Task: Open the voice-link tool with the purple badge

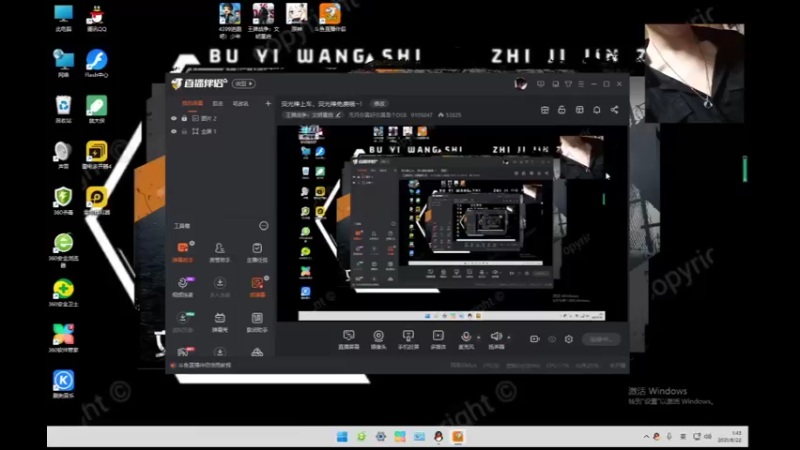Action: coord(183,287)
